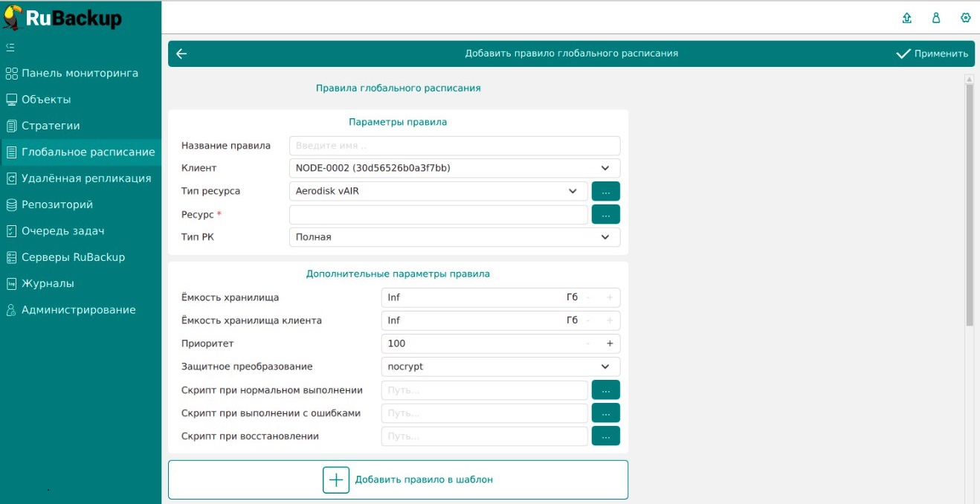Expand the Тип ресурса dropdown
Viewport: 980px width, 504px height.
click(x=437, y=191)
